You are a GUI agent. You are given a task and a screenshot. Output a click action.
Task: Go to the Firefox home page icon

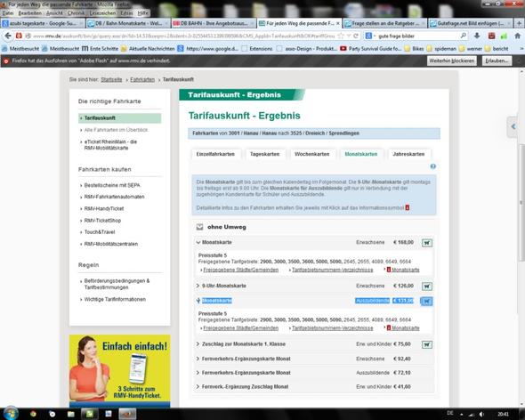coord(518,36)
